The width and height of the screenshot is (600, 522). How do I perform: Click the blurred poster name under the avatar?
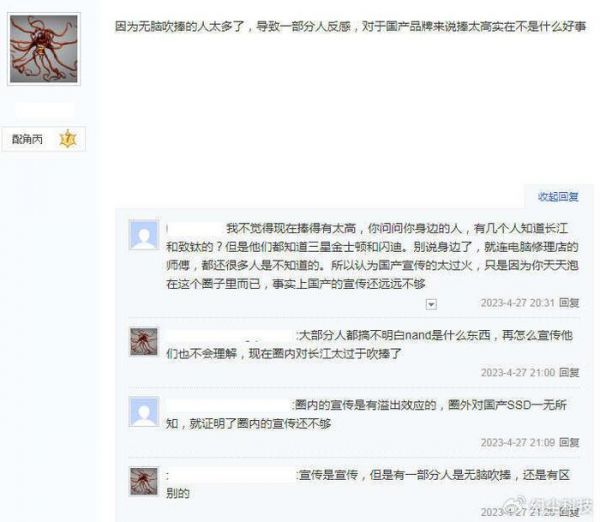(44, 111)
